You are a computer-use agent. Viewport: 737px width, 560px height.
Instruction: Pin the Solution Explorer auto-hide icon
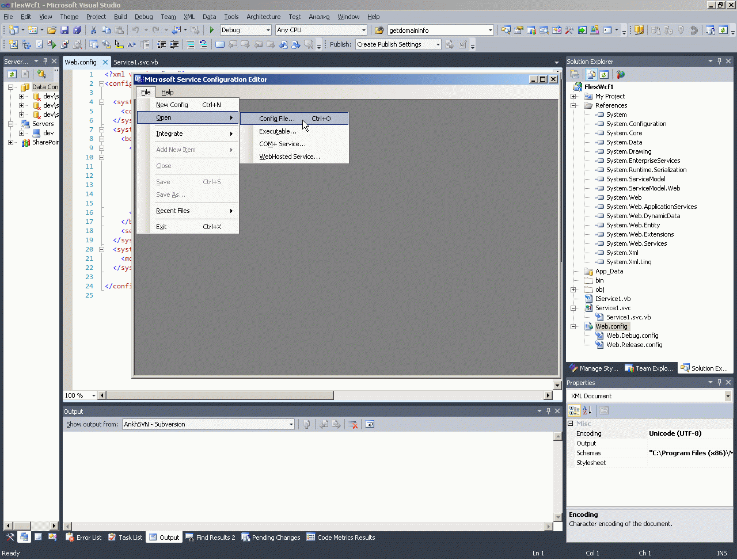tap(719, 61)
